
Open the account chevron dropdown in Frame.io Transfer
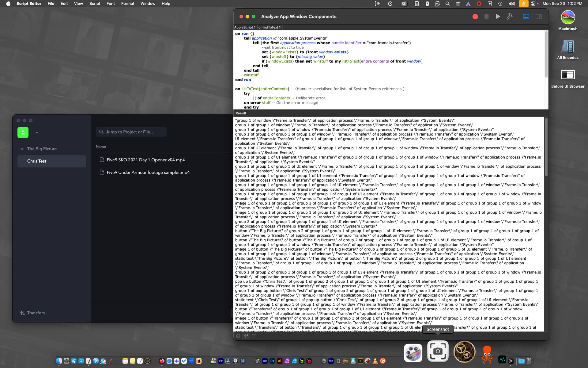pos(37,133)
